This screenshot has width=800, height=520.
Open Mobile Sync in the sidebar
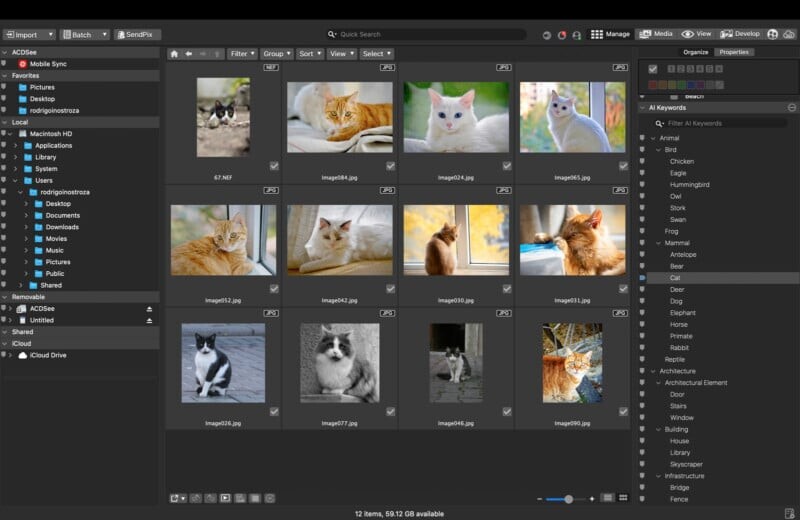tap(48, 64)
